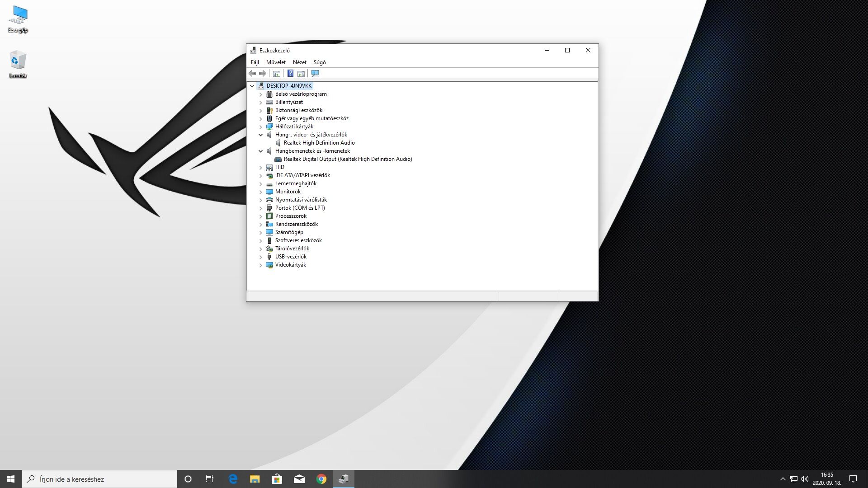Select the Hálózati kártyák network icon

coord(269,127)
